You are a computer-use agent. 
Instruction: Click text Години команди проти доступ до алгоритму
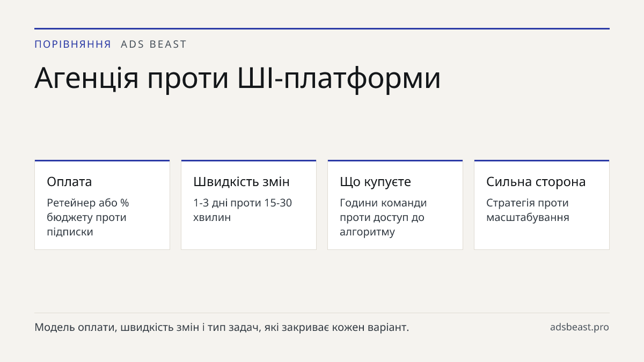pos(383,217)
